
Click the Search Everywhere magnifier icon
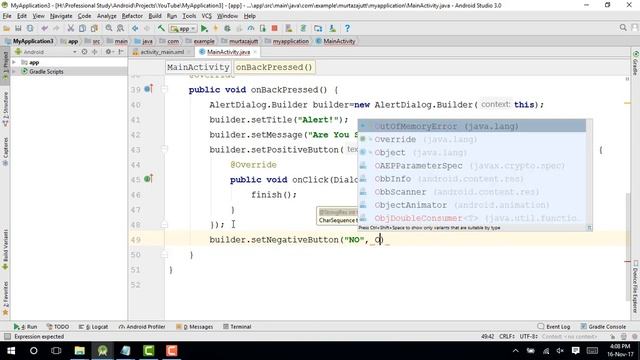coord(623,28)
